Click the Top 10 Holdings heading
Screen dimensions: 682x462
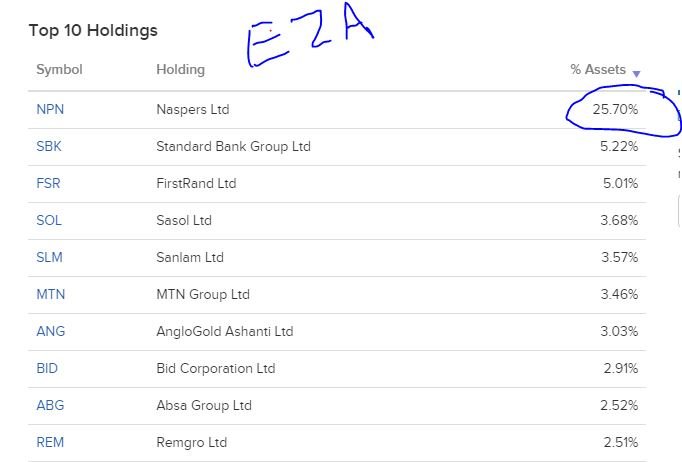(93, 30)
